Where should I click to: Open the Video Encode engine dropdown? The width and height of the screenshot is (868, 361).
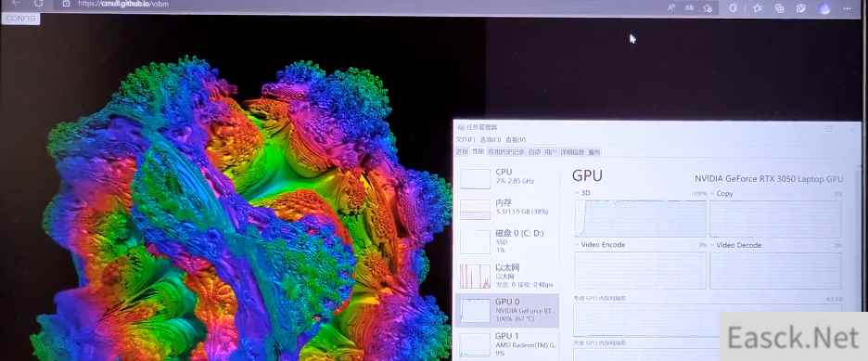click(x=601, y=245)
